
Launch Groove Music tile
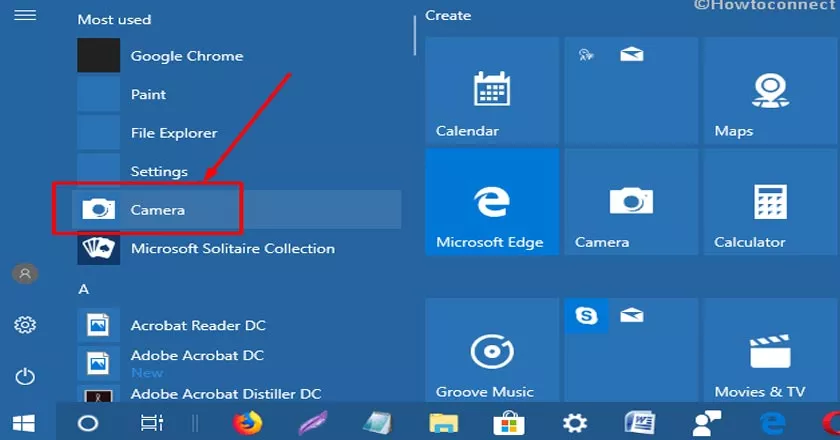coord(492,350)
